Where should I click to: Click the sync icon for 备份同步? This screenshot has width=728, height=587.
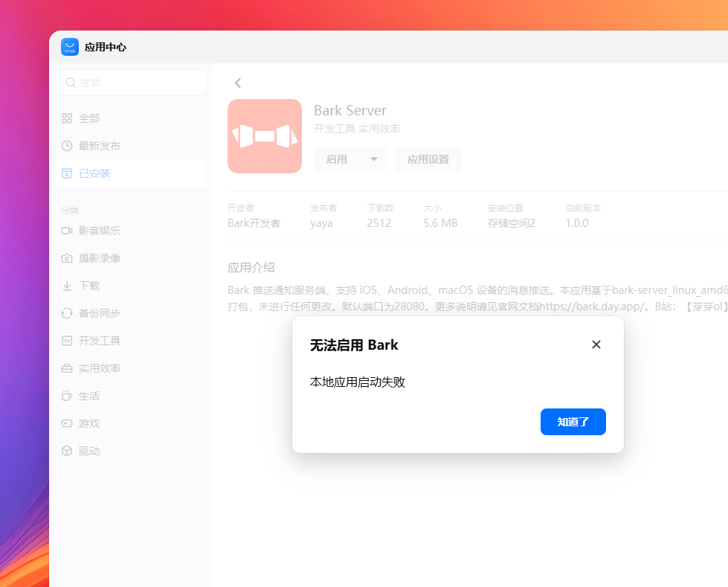[67, 313]
